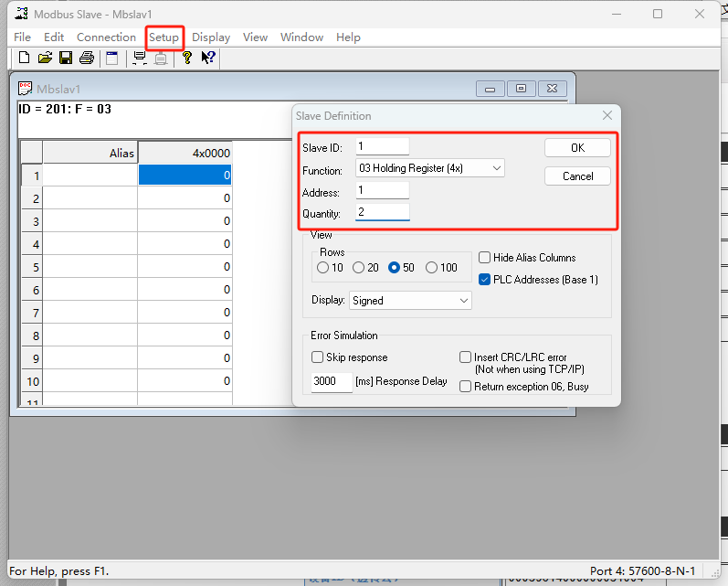Click the Print toolbar icon
Image resolution: width=728 pixels, height=586 pixels.
(87, 58)
